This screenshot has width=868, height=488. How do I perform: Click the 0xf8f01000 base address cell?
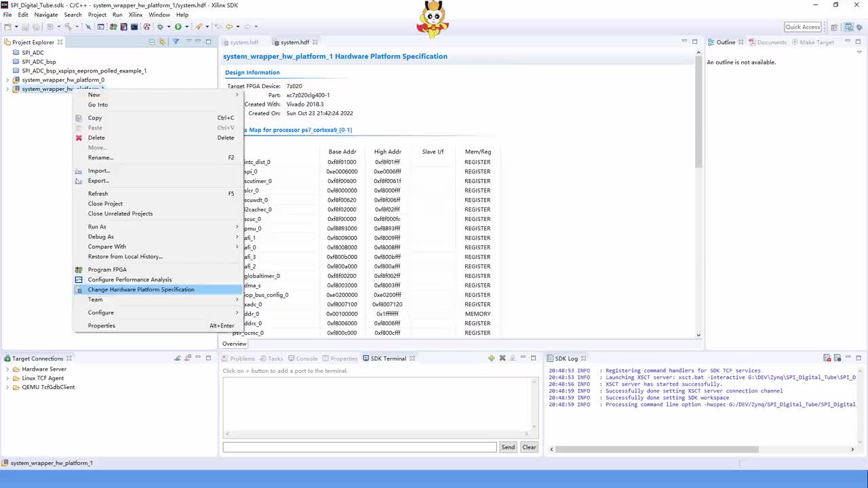342,162
